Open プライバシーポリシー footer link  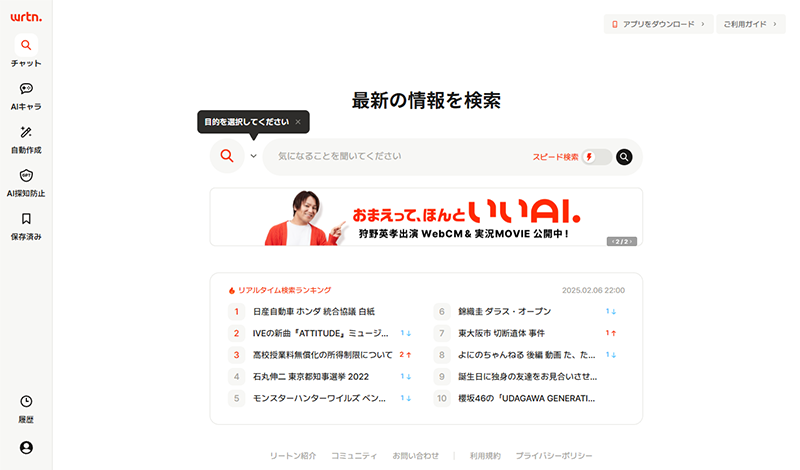554,456
